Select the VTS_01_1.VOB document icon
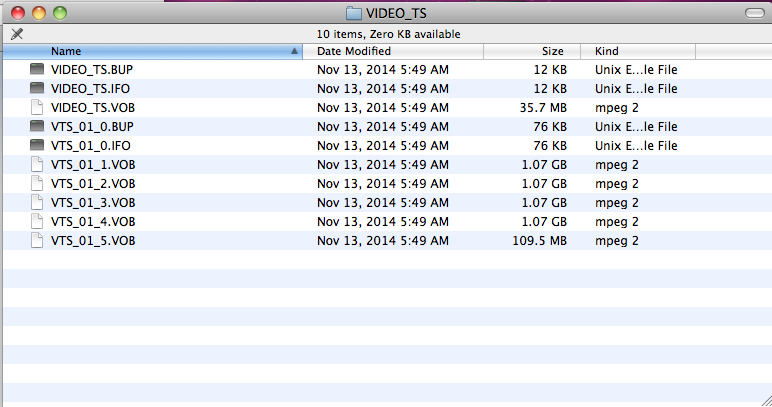Viewport: 772px width, 407px height. [37, 164]
